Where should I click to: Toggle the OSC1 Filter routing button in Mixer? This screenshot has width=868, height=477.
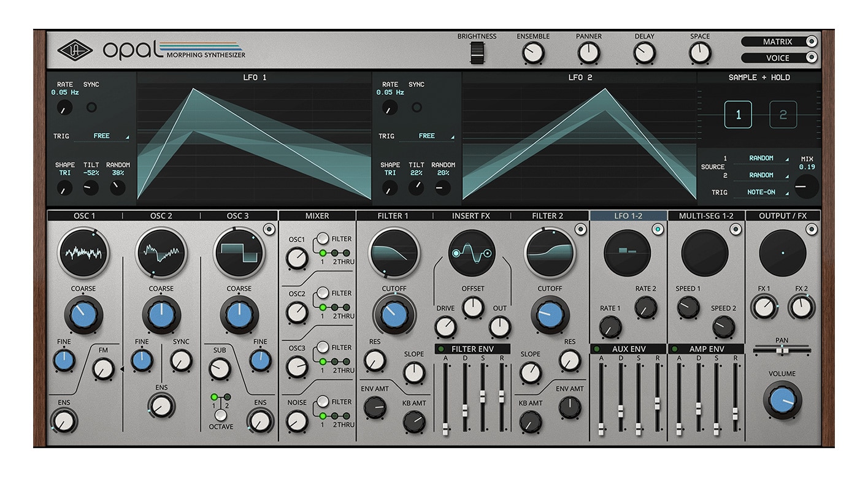click(322, 239)
